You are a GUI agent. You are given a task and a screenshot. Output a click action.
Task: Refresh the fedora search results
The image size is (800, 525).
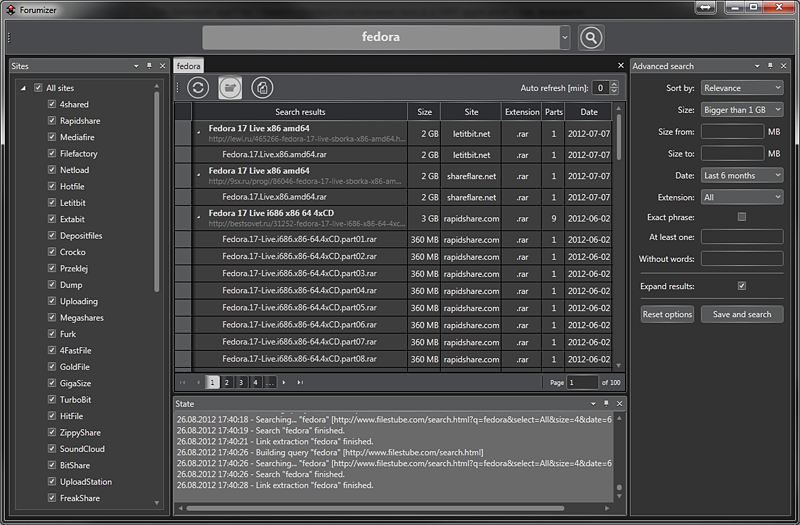pyautogui.click(x=198, y=88)
